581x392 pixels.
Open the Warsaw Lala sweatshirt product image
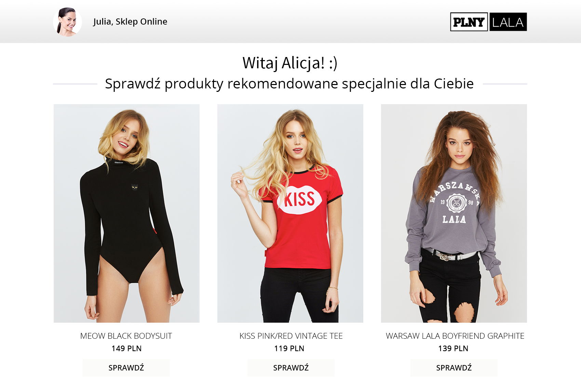click(454, 213)
